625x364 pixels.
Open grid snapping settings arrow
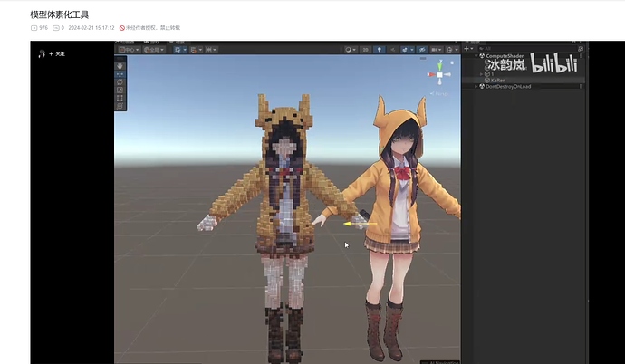tap(200, 50)
